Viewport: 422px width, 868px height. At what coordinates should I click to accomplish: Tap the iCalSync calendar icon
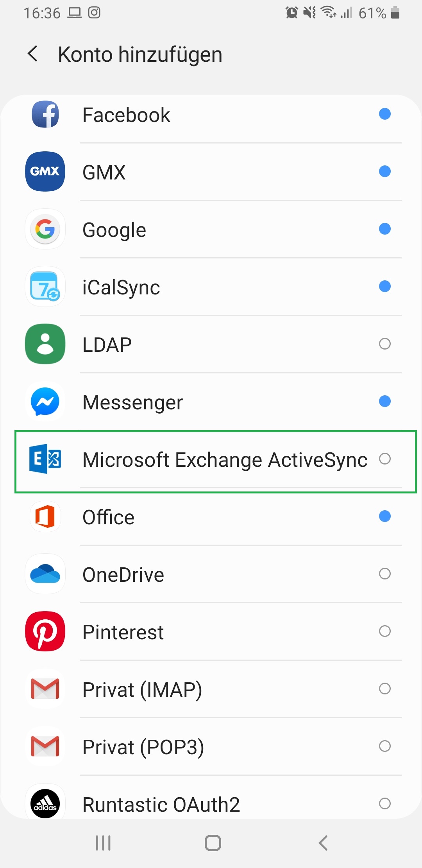[x=45, y=287]
